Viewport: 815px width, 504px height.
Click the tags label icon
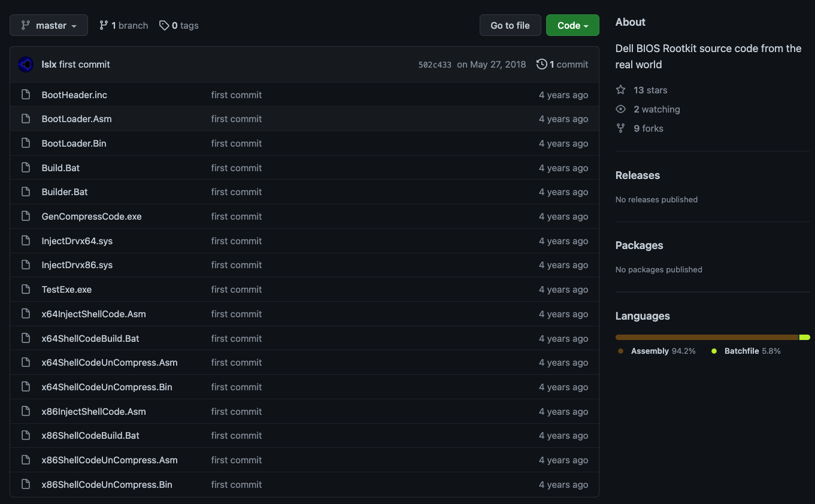point(164,25)
